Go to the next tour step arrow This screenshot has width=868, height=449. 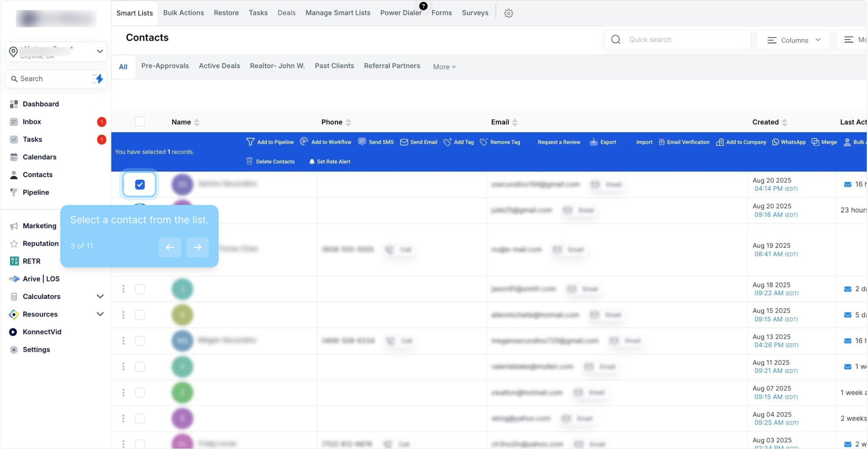click(197, 247)
